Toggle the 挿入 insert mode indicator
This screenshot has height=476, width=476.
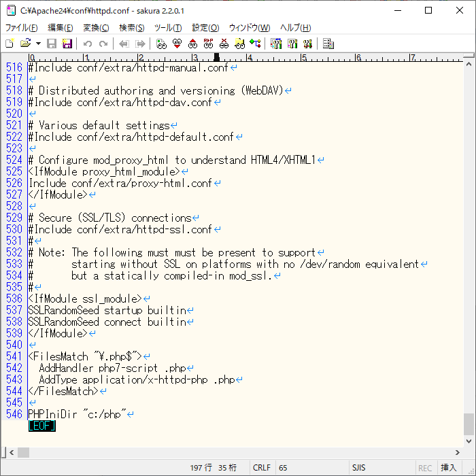click(x=449, y=468)
